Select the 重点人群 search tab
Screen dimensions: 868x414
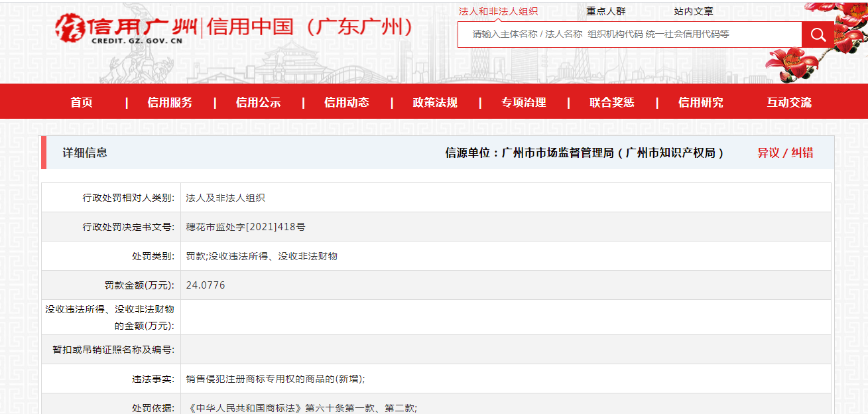605,11
